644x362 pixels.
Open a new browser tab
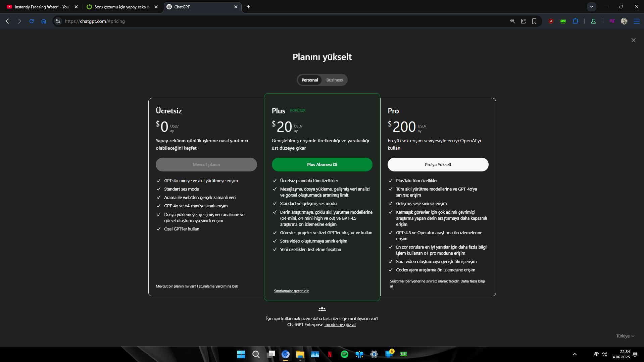pos(248,7)
